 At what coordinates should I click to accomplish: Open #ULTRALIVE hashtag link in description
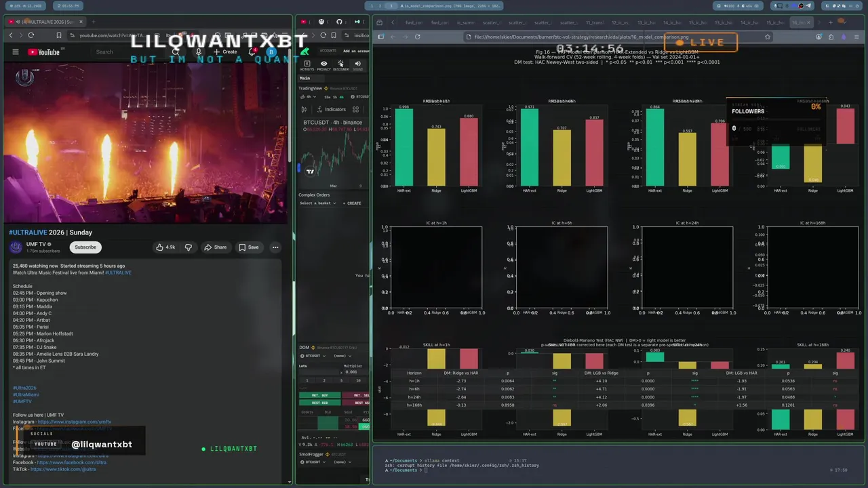click(x=119, y=272)
